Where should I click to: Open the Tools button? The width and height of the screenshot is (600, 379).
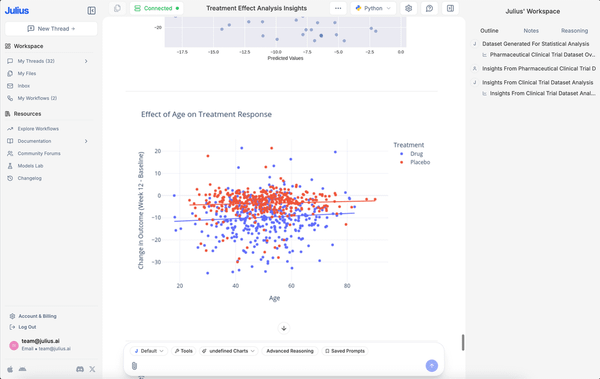(184, 351)
